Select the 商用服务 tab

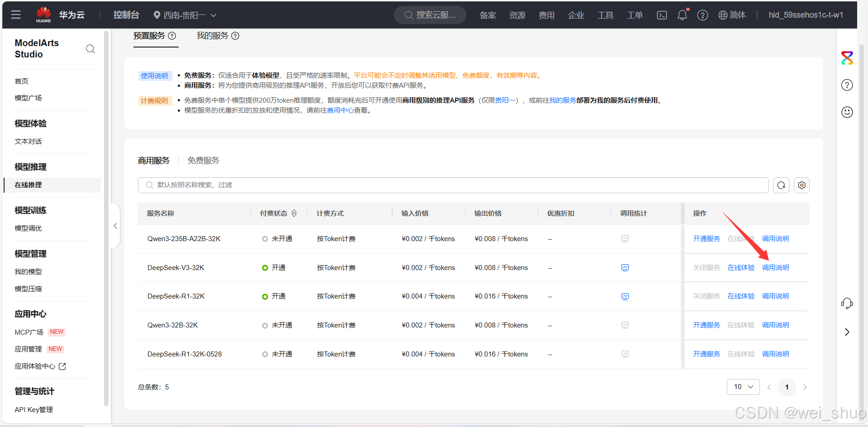154,161
